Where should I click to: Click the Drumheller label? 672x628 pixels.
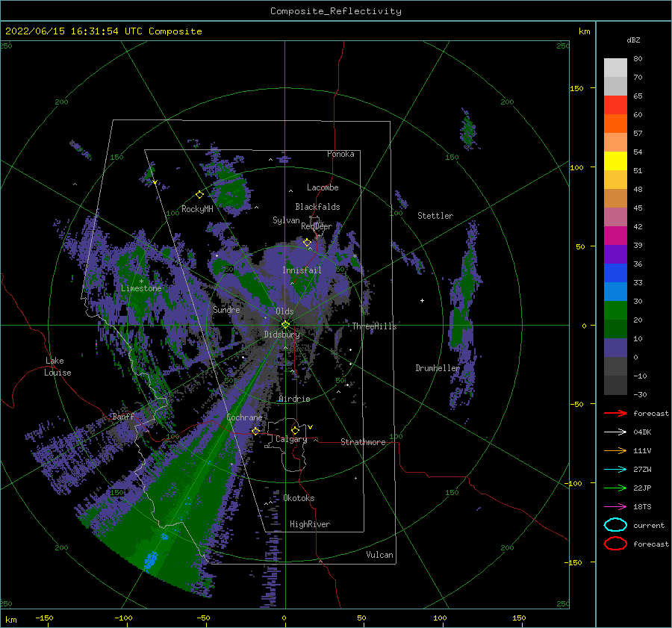coord(438,368)
